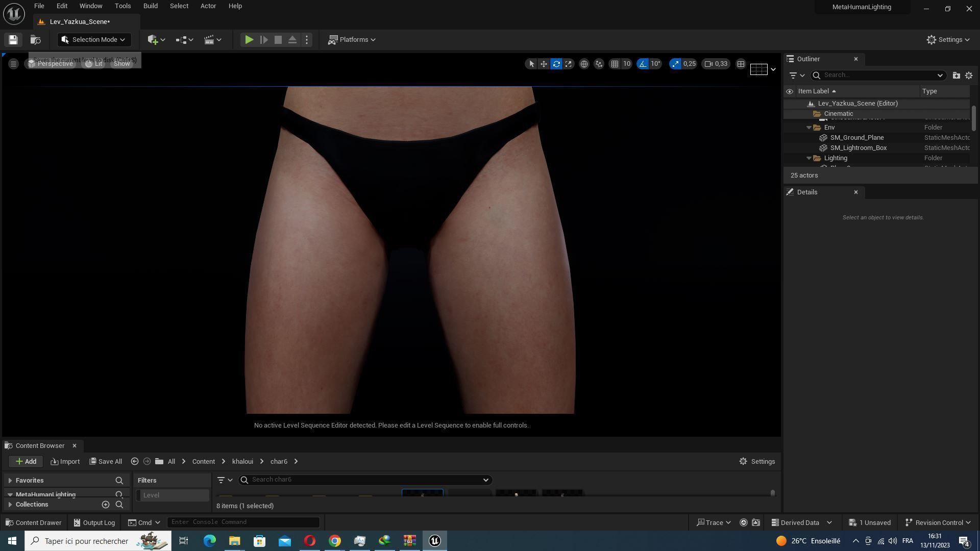Toggle grid snapping on or off
The image size is (980, 551).
pos(615,64)
